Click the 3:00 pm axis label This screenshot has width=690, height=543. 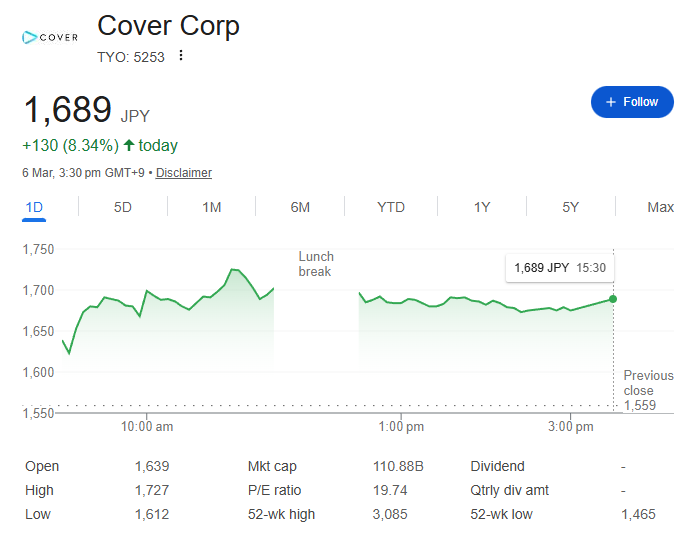(570, 426)
